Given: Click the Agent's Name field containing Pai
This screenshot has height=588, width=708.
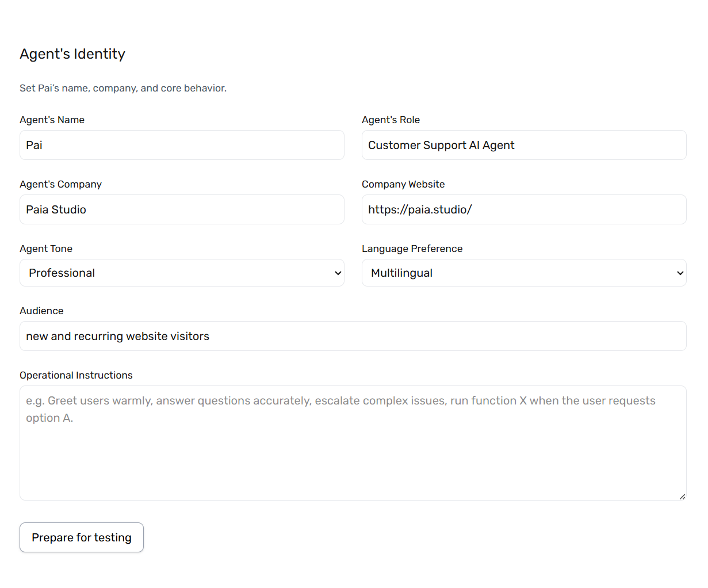Looking at the screenshot, I should [x=182, y=145].
